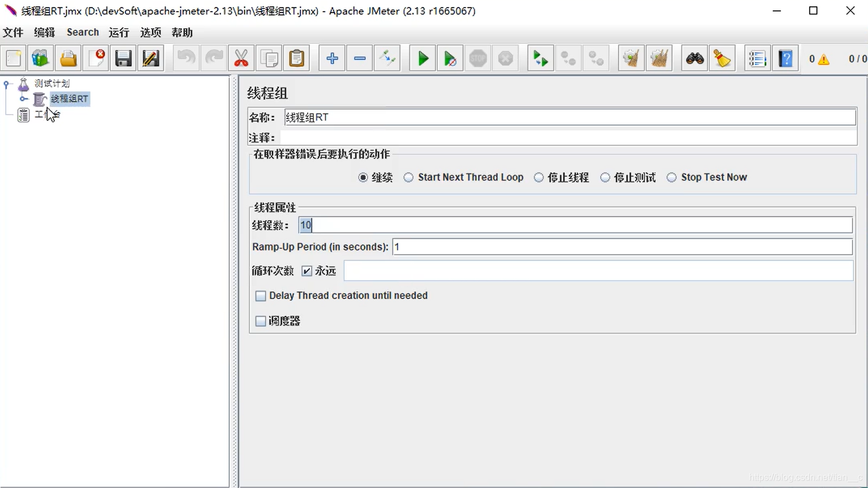Viewport: 868px width, 488px height.
Task: Click the Help question mark icon
Action: [785, 58]
